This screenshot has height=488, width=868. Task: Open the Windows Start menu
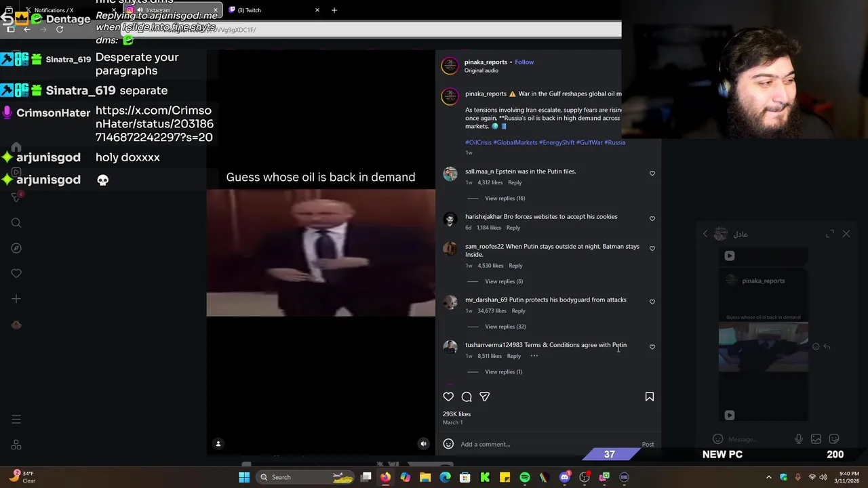[244, 477]
